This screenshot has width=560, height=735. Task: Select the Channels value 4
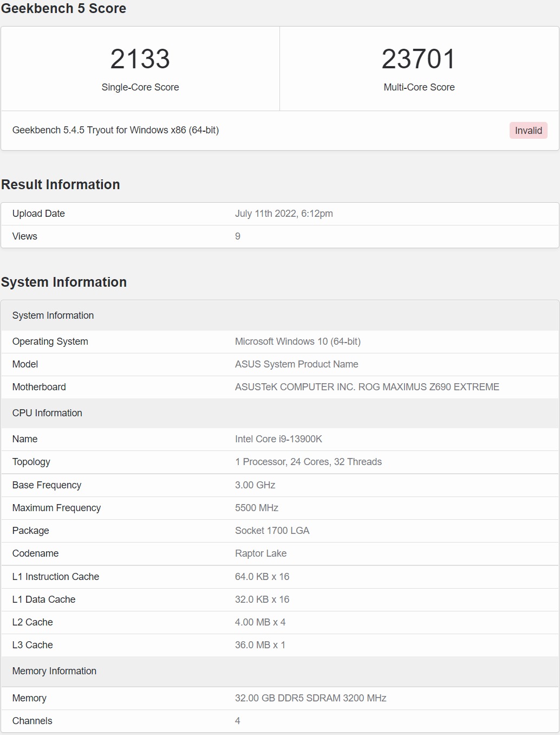coord(238,721)
